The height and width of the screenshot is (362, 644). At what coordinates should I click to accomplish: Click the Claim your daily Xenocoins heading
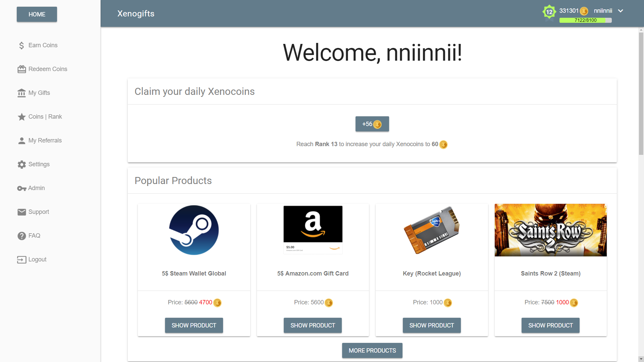(x=195, y=92)
